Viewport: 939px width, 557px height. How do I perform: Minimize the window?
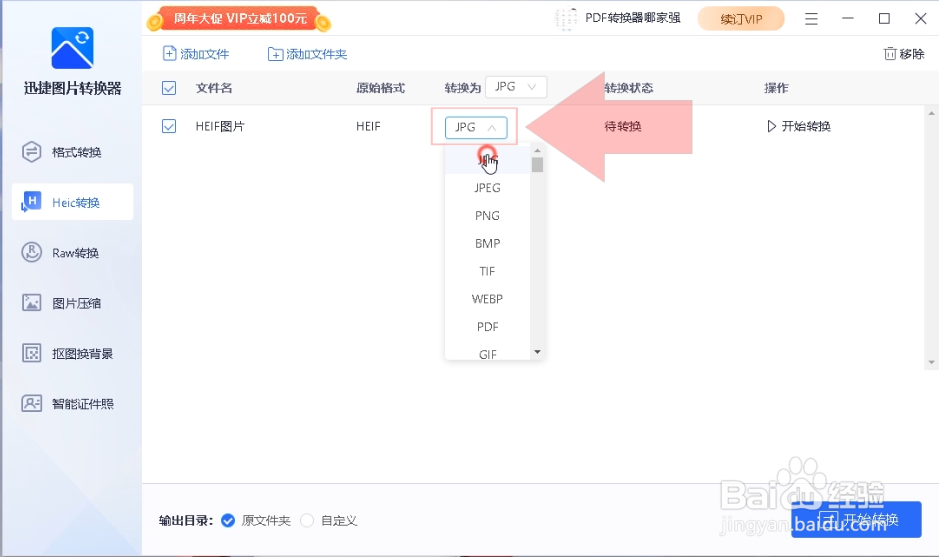[848, 19]
